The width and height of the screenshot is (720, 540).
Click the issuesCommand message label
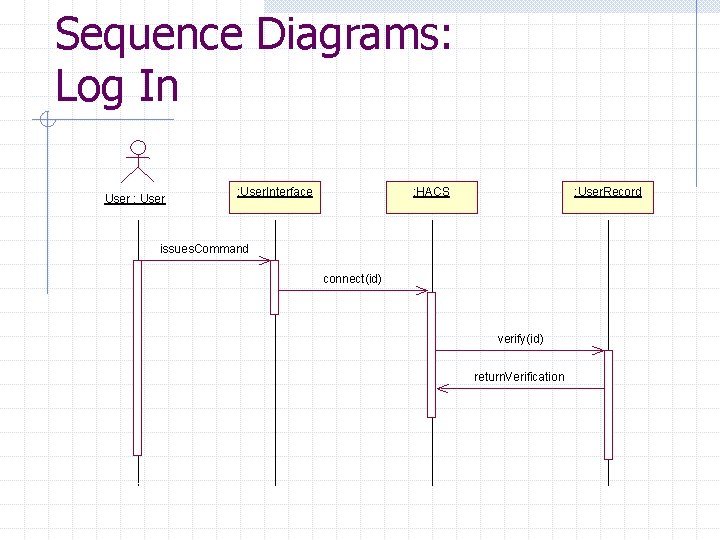[x=204, y=249]
